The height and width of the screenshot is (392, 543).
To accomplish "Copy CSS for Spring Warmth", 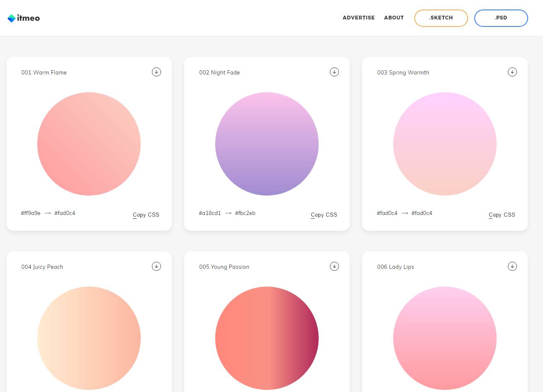I will click(x=502, y=215).
